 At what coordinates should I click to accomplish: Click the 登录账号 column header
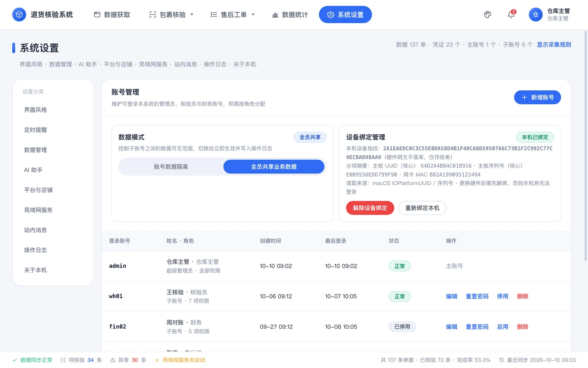tap(120, 241)
